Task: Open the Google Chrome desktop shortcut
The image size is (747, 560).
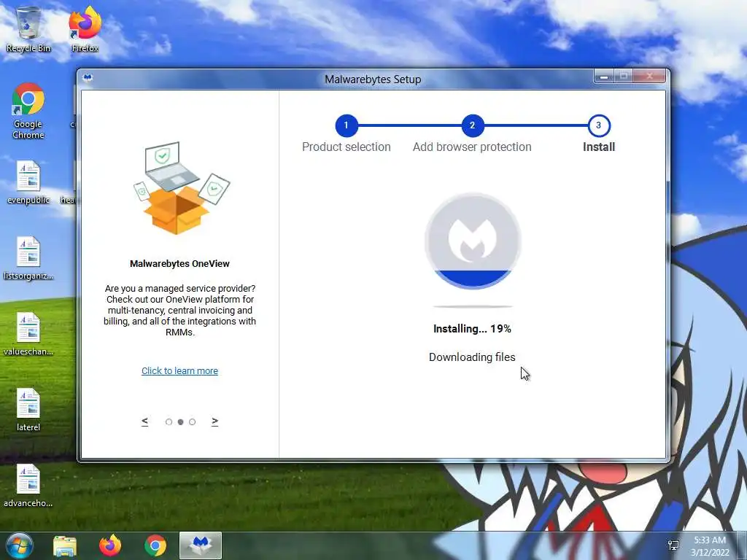Action: click(28, 111)
